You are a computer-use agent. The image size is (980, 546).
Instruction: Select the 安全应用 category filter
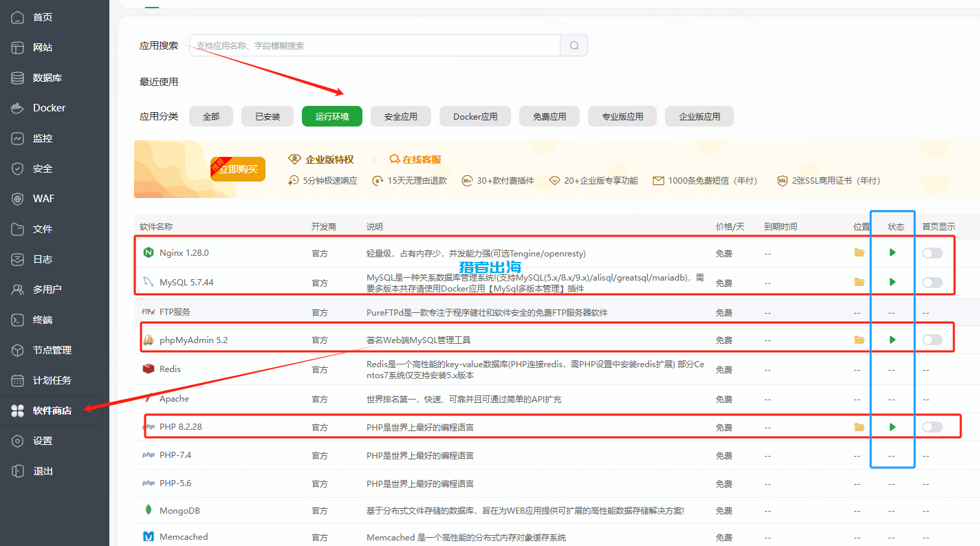click(x=401, y=116)
